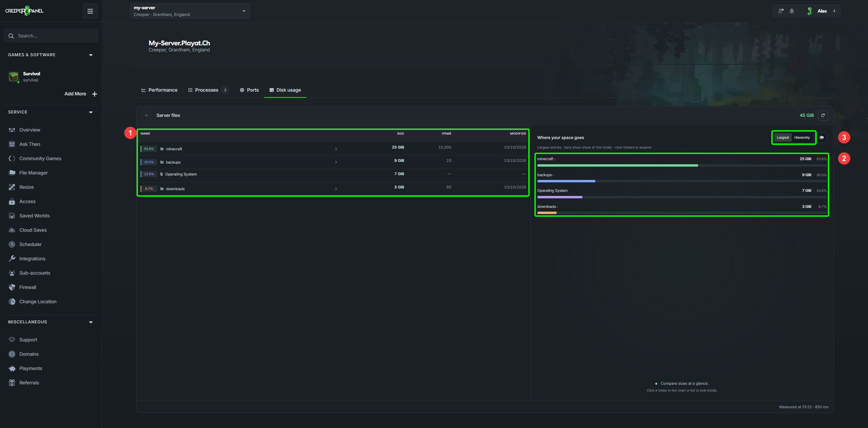The height and width of the screenshot is (428, 868).
Task: Open the users icon beside the bell
Action: click(781, 11)
